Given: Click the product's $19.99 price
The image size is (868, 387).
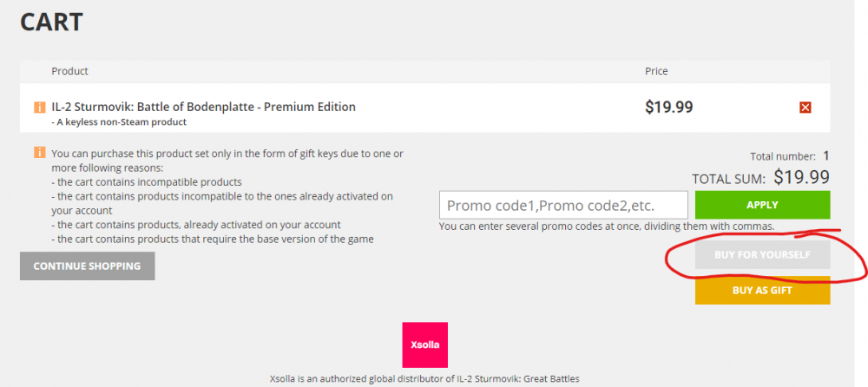Looking at the screenshot, I should pyautogui.click(x=668, y=108).
